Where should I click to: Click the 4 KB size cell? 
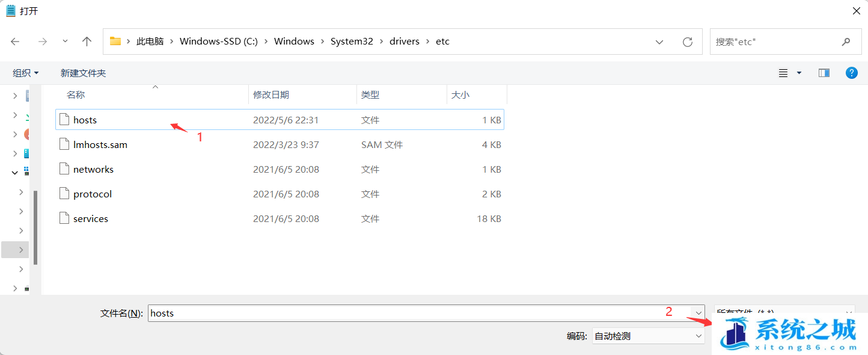pos(492,144)
